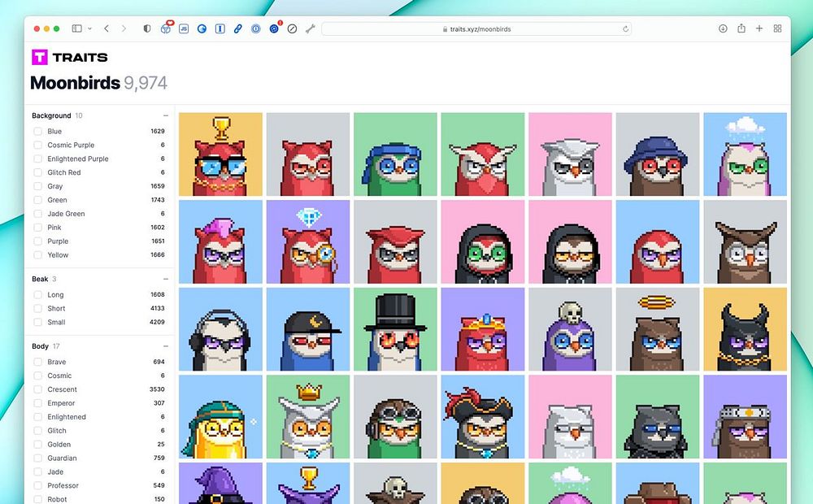Screen dimensions: 813x504
Task: Open the Instapaper 'I' extension icon
Action: [x=220, y=28]
